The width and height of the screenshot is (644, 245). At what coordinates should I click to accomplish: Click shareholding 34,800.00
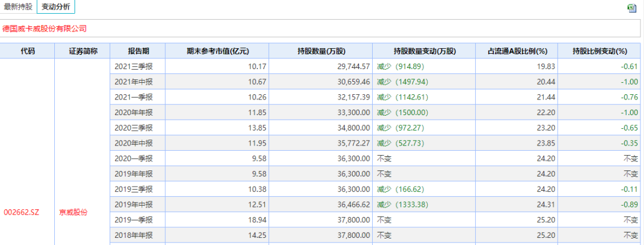[354, 128]
